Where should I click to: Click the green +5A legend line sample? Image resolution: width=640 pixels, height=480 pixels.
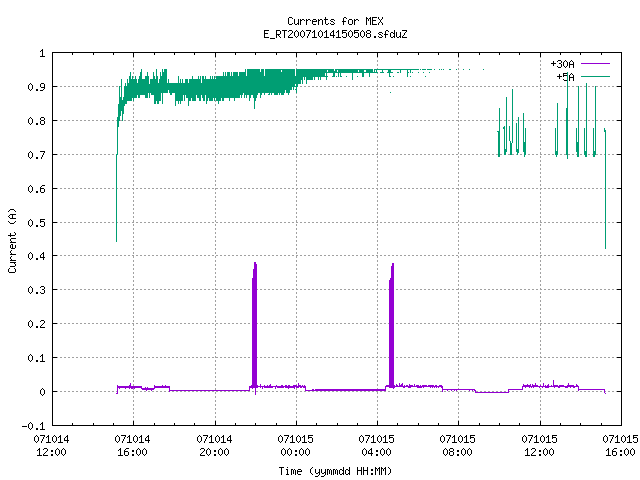(x=596, y=76)
